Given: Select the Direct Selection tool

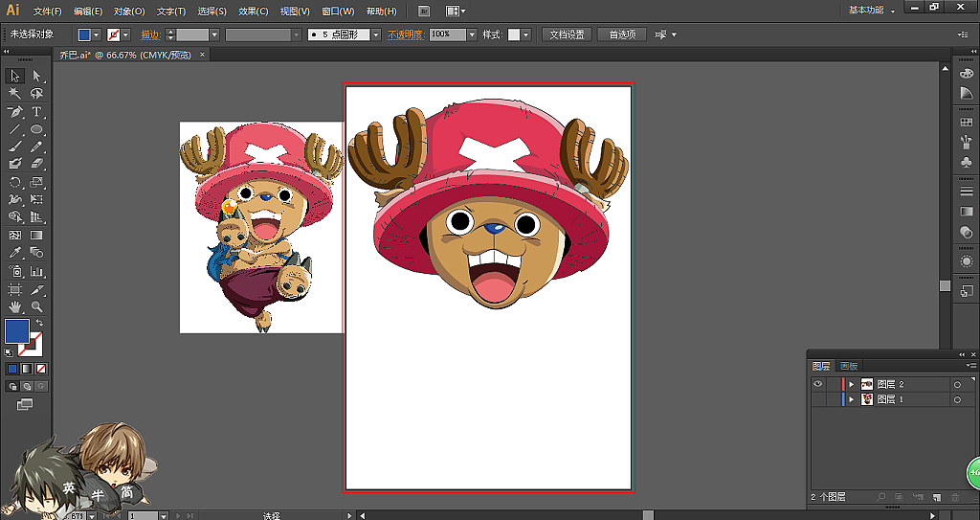Looking at the screenshot, I should [x=36, y=76].
